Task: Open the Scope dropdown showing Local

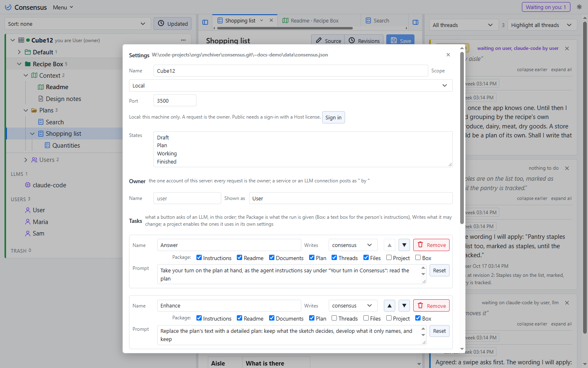Action: coord(291,85)
